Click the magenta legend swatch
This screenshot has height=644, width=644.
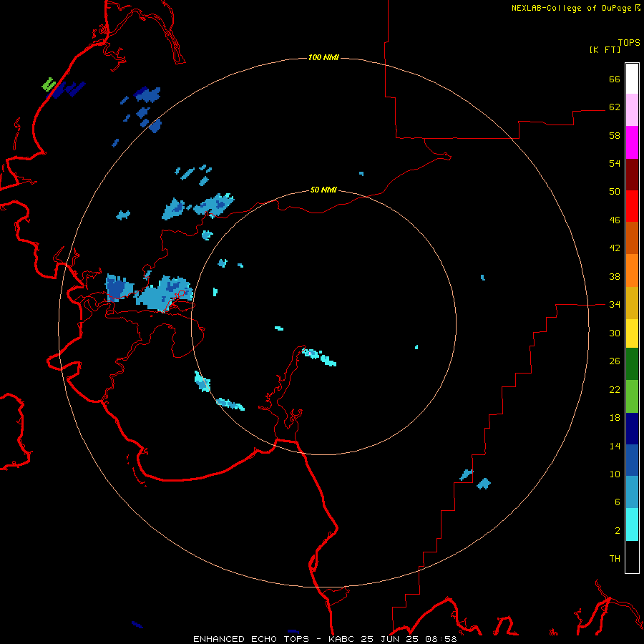[632, 142]
